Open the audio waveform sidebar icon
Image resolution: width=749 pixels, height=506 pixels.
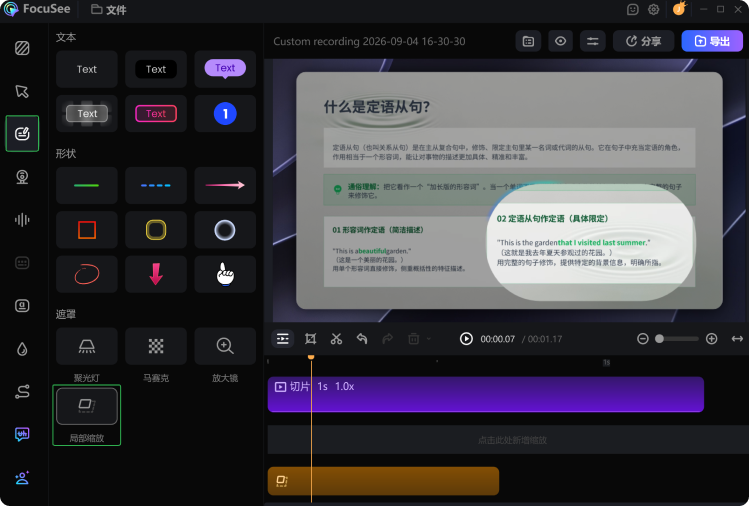click(x=22, y=220)
